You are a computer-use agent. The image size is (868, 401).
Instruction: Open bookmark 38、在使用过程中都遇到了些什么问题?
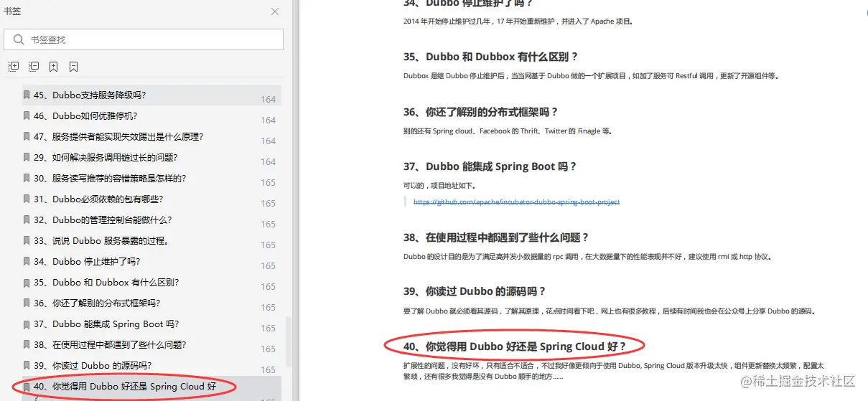tap(110, 344)
